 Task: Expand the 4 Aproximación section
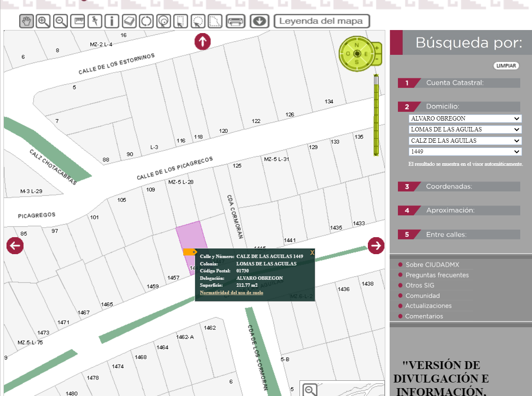pyautogui.click(x=459, y=211)
